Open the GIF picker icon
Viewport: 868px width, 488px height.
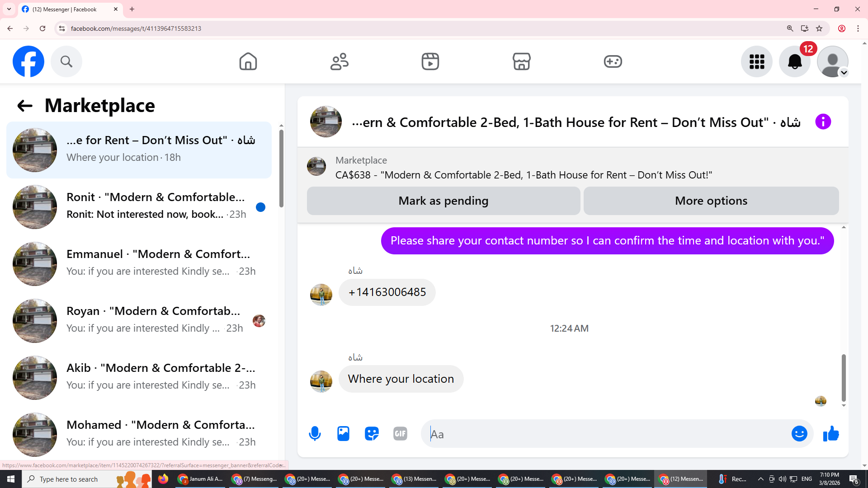point(400,434)
